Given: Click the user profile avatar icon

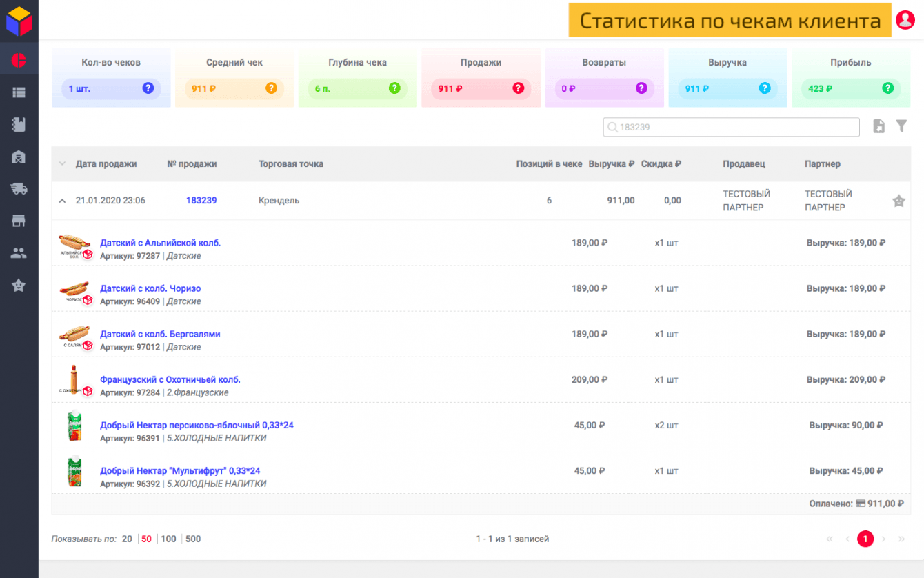Looking at the screenshot, I should (904, 21).
